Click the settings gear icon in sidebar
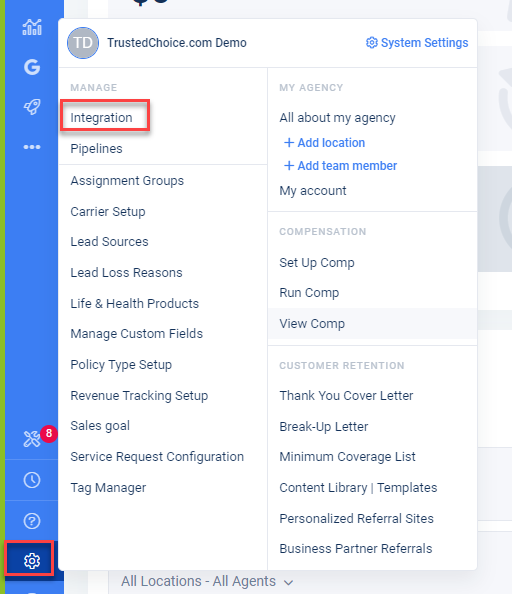The height and width of the screenshot is (594, 512). 32,561
